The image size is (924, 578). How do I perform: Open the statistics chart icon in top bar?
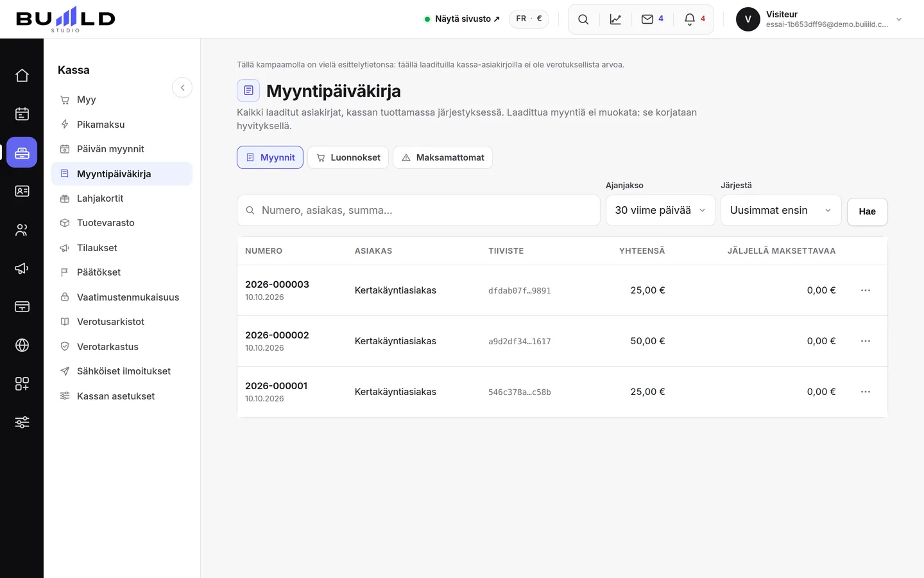click(615, 19)
